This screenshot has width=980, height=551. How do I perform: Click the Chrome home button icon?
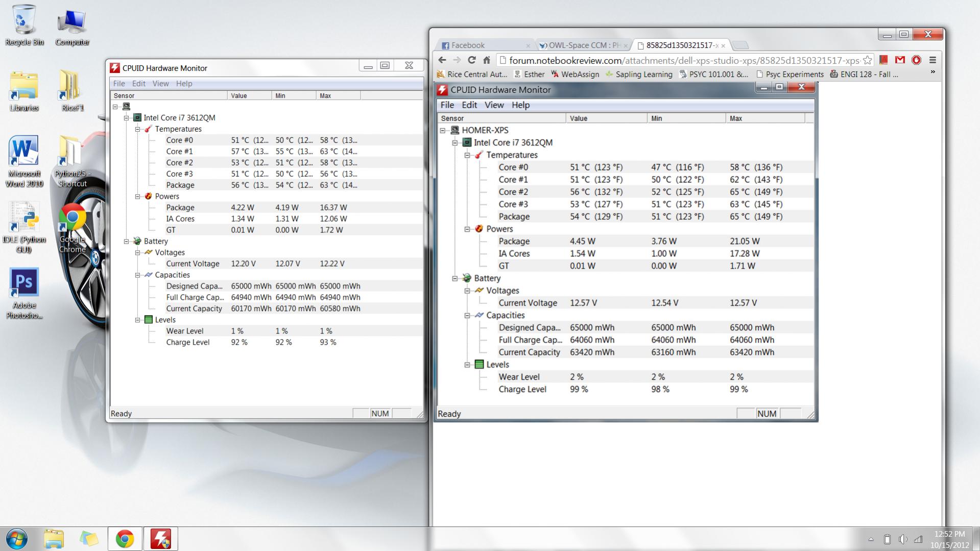click(x=487, y=60)
